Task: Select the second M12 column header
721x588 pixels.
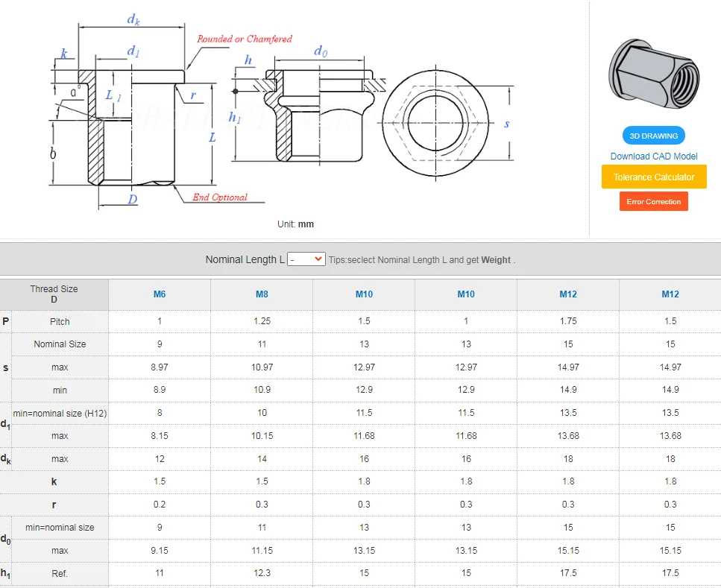Action: pos(670,294)
